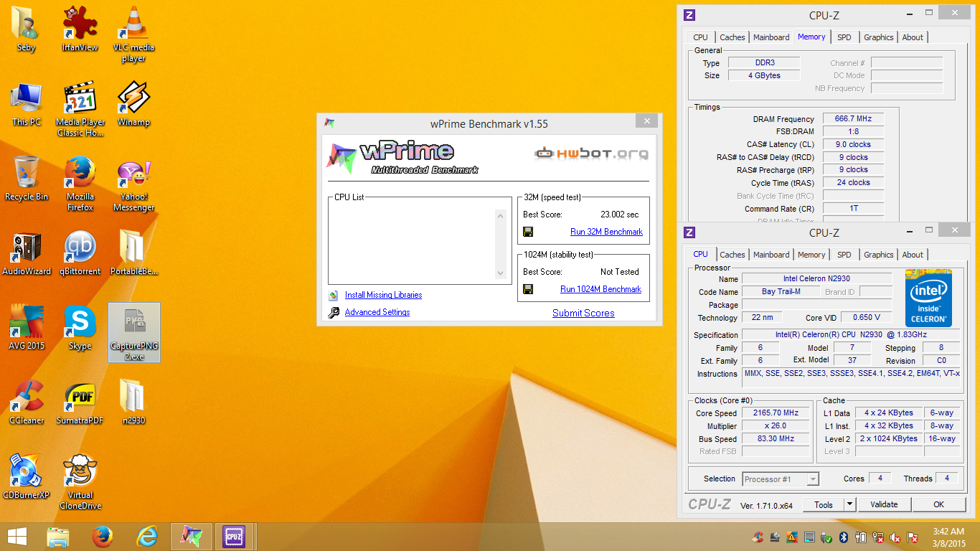Open About tab in lower CPU-Z window
This screenshot has width=980, height=551.
913,255
